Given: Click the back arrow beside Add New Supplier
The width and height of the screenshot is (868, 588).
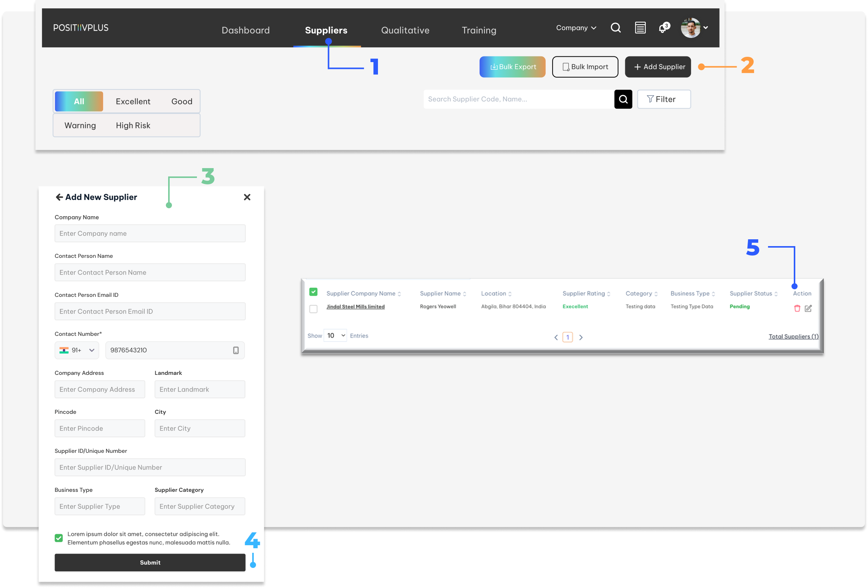Looking at the screenshot, I should click(59, 197).
